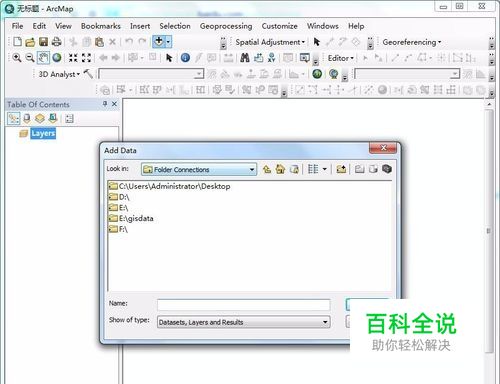Select the Layers data frame
This screenshot has height=384, width=500.
tap(43, 133)
